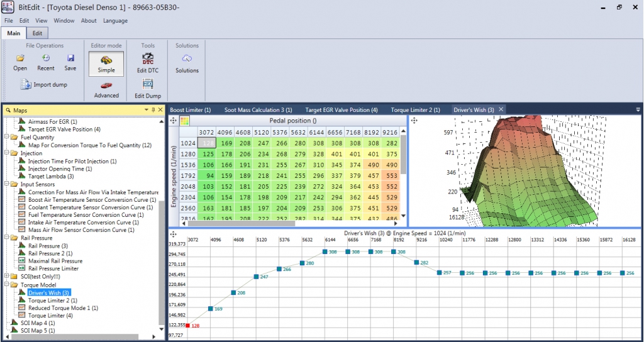Viewport: 644px width, 342px height.
Task: Select Reduced Torque Mode 1 (1) map
Action: [64, 307]
